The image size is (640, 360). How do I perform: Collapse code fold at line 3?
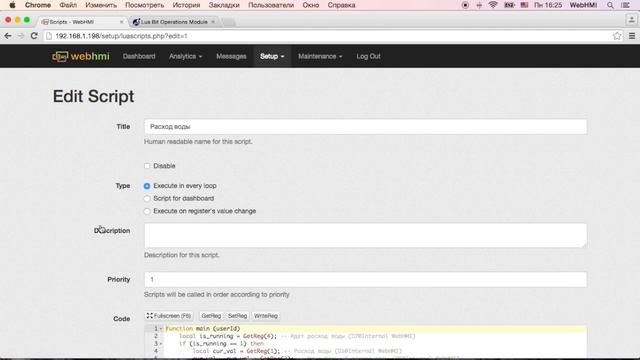coord(161,344)
